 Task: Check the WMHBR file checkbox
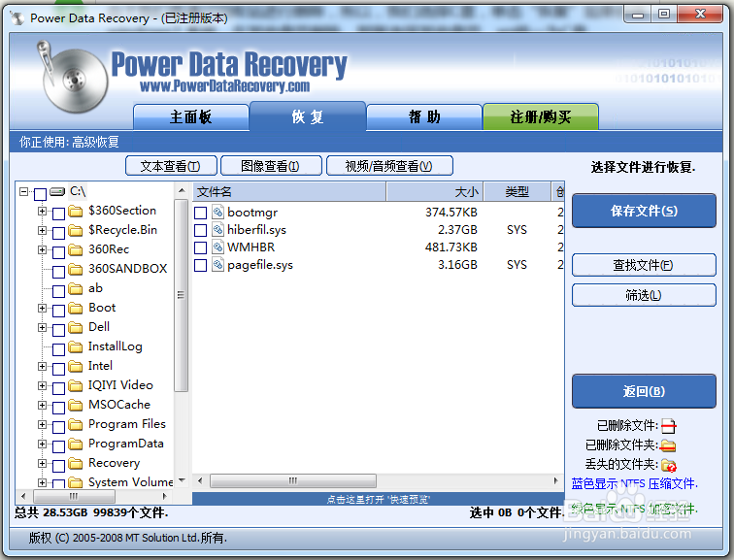click(x=200, y=247)
